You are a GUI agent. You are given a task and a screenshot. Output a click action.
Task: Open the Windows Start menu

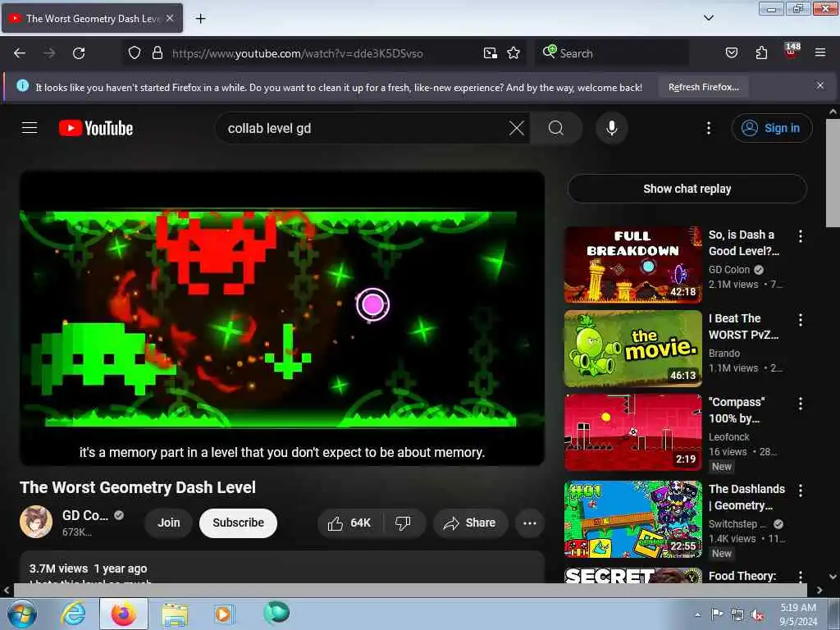(22, 614)
